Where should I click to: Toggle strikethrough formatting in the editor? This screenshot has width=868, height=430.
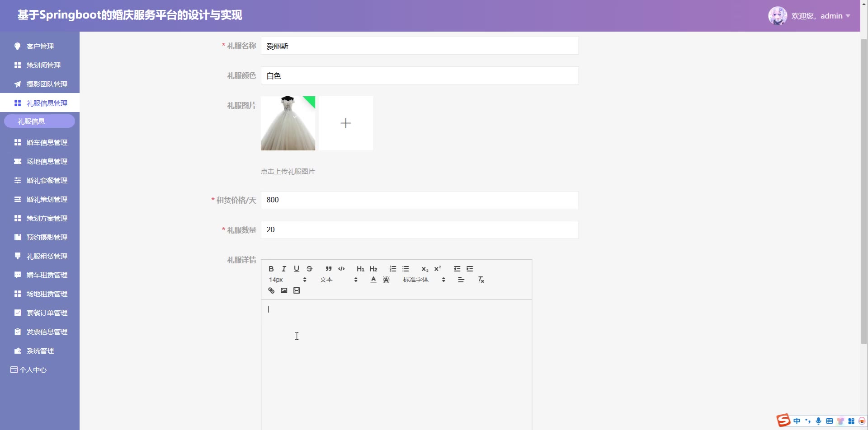(309, 269)
